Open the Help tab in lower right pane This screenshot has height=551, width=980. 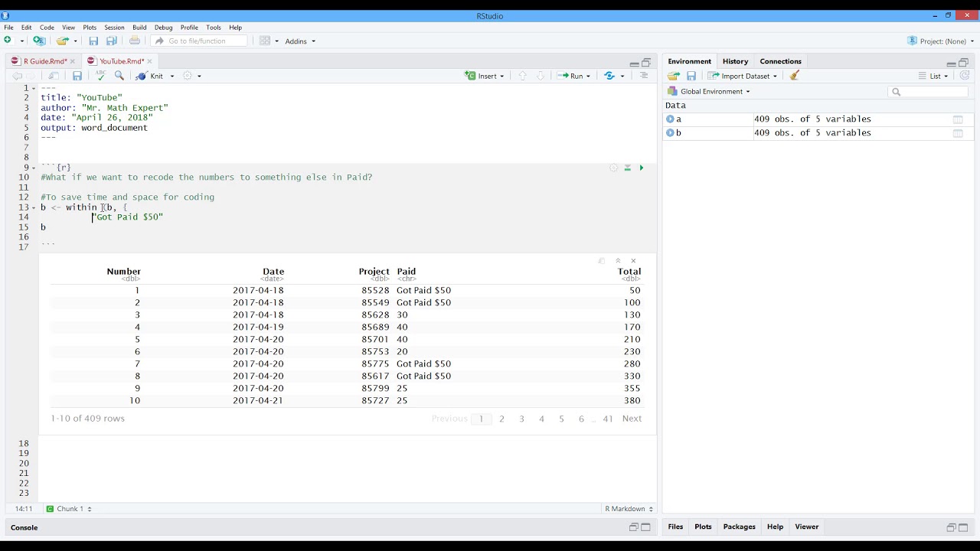click(775, 527)
